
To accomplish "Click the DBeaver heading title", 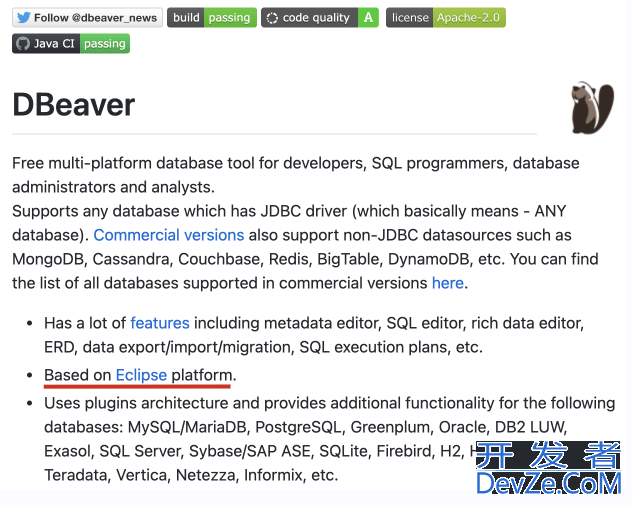I will [x=74, y=105].
